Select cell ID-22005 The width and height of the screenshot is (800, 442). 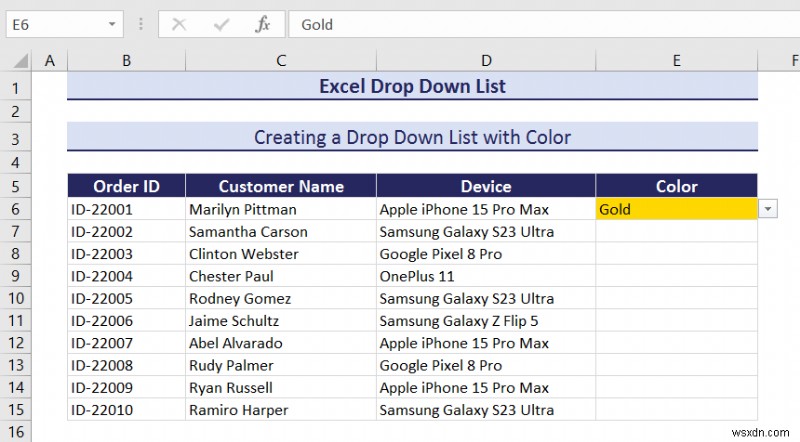(x=127, y=299)
